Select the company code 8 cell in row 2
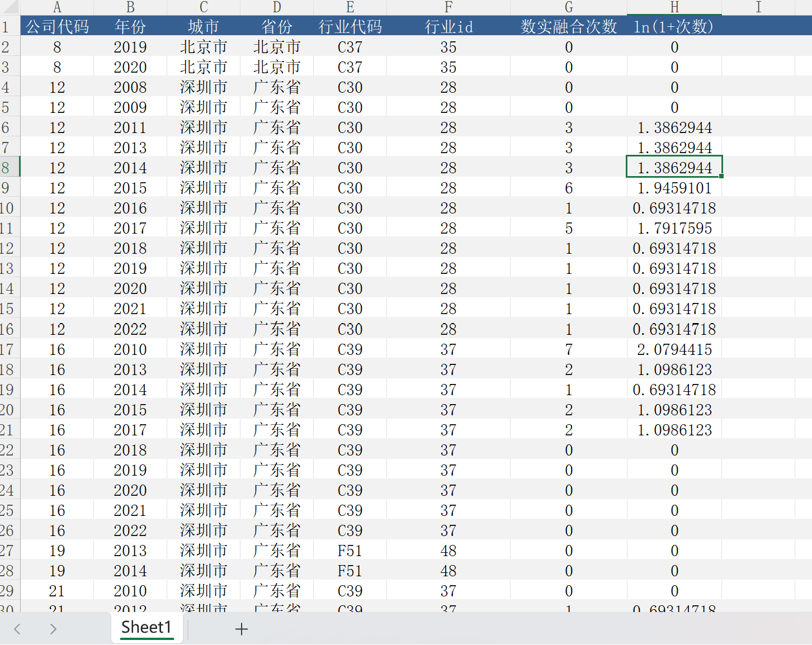Viewport: 812px width, 645px height. point(57,47)
